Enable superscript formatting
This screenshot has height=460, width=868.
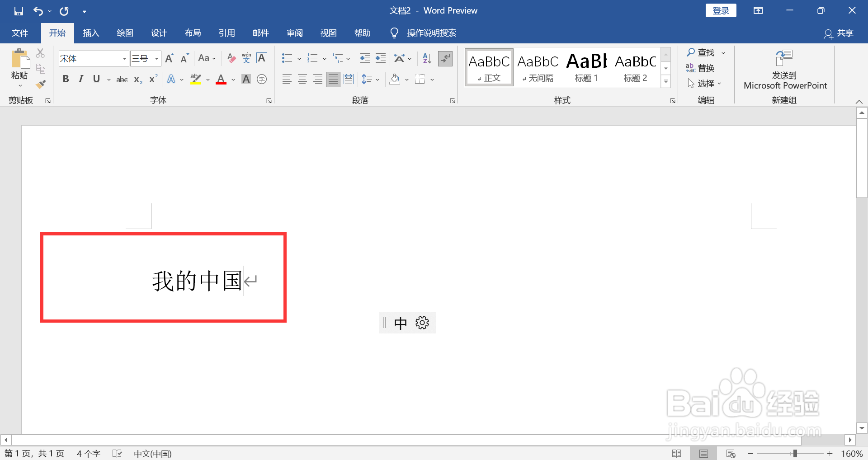[x=152, y=79]
